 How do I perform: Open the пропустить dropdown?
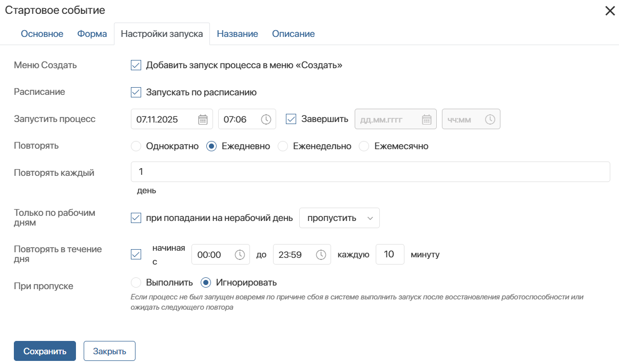339,218
